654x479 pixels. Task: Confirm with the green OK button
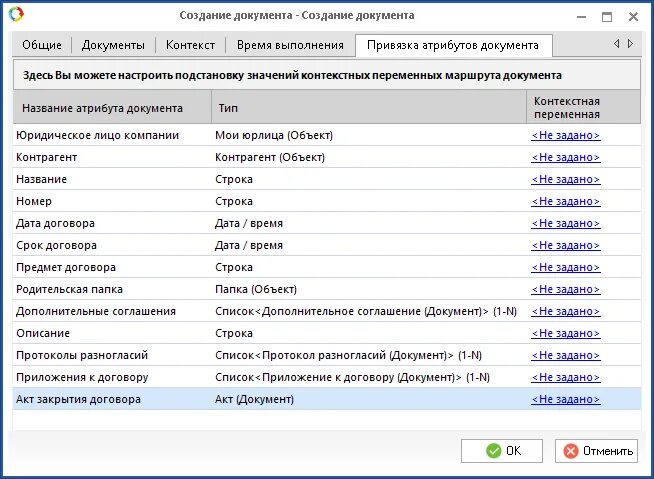click(501, 451)
